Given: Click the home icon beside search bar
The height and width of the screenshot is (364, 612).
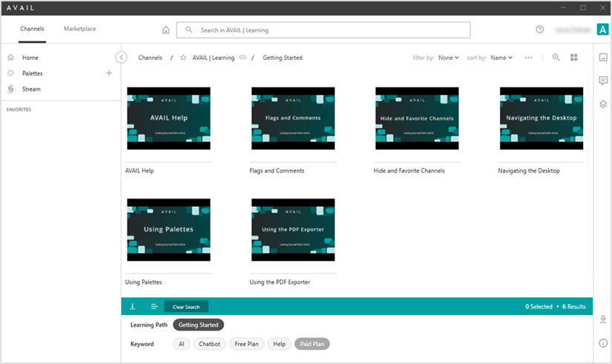Looking at the screenshot, I should (x=165, y=30).
